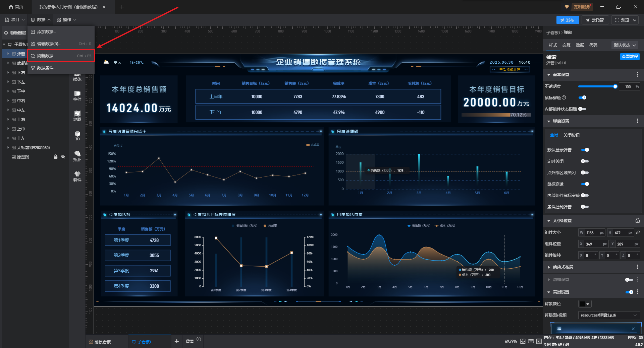644x348 pixels.
Task: Click the keyboard shortcuts icon in status bar
Action: pyautogui.click(x=531, y=341)
